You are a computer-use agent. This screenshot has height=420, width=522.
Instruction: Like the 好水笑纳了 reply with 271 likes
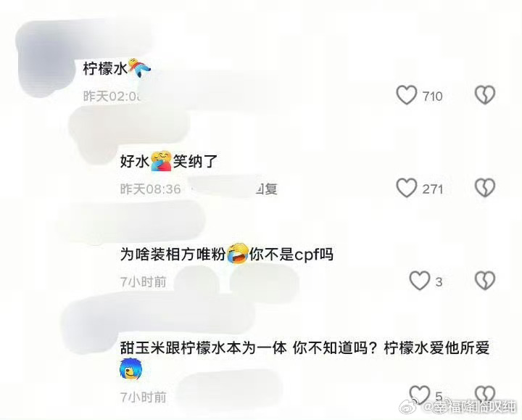(407, 188)
